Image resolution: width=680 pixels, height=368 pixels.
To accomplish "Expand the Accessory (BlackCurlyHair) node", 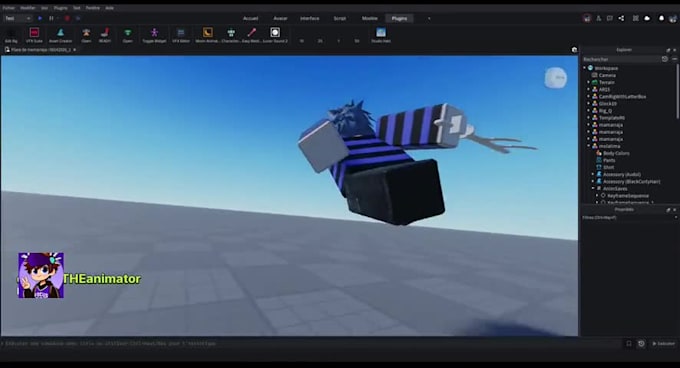I will pyautogui.click(x=593, y=182).
